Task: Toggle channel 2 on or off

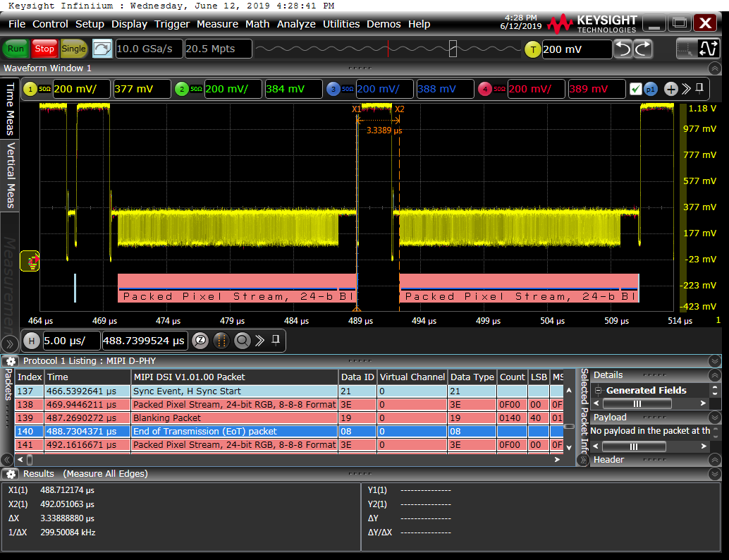Action: click(x=182, y=89)
